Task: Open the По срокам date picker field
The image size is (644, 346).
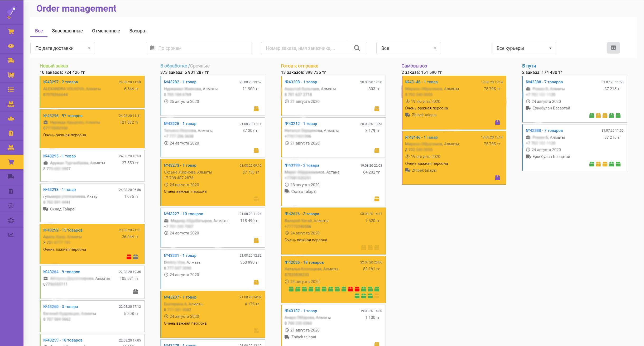Action: 199,48
